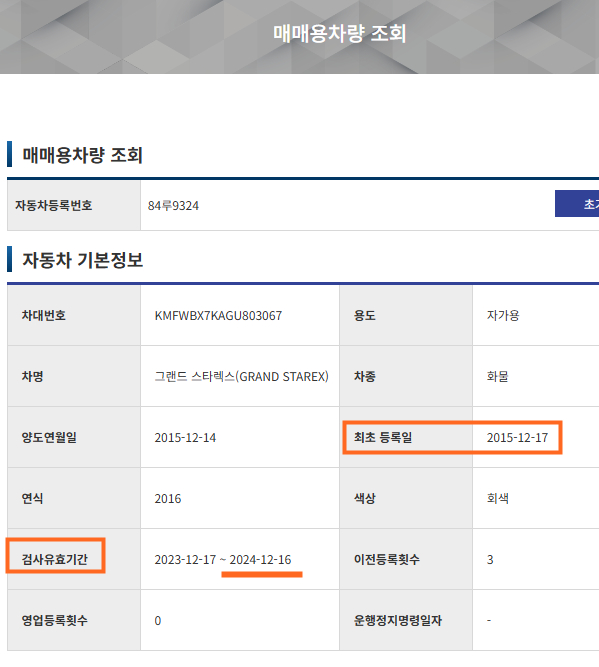Viewport: 599px width, 667px height.
Task: Click the highlighted 검사유효기간 label
Action: click(55, 559)
